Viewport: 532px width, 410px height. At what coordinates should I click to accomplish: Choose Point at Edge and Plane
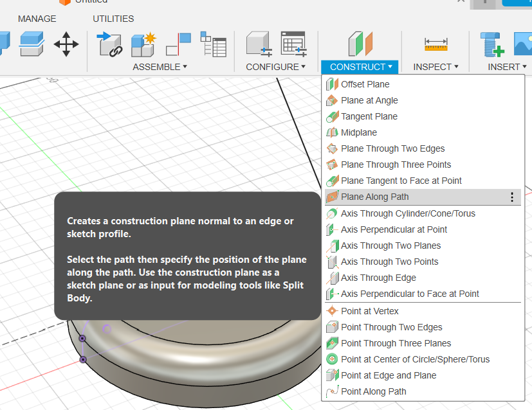click(x=423, y=375)
